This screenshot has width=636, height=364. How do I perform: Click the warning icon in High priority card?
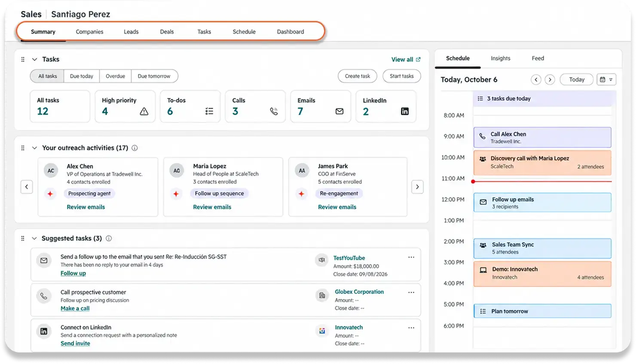click(x=144, y=111)
